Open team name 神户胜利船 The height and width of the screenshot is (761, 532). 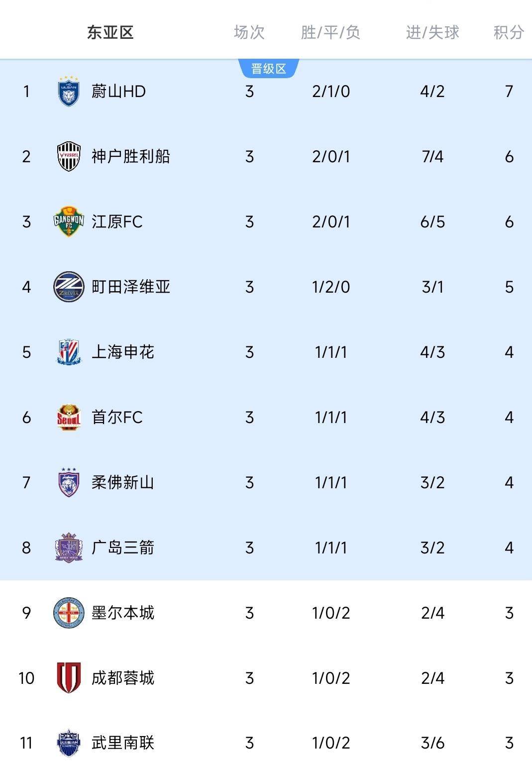pyautogui.click(x=130, y=157)
